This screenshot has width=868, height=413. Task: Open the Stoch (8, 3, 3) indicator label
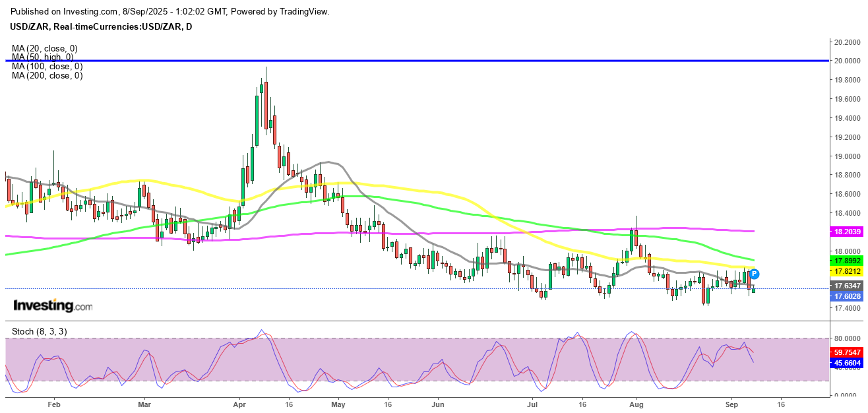(40, 331)
